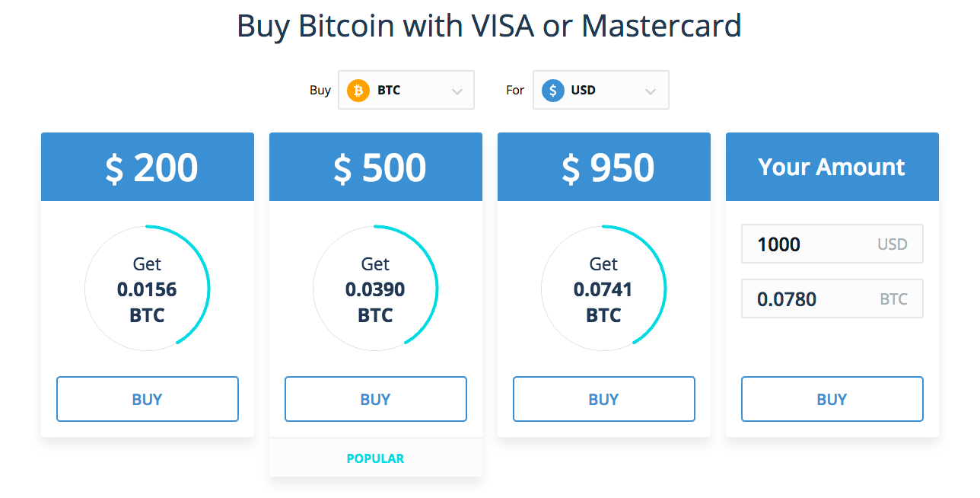The image size is (980, 498).
Task: Expand the USD dropdown chevron arrow
Action: pos(650,91)
